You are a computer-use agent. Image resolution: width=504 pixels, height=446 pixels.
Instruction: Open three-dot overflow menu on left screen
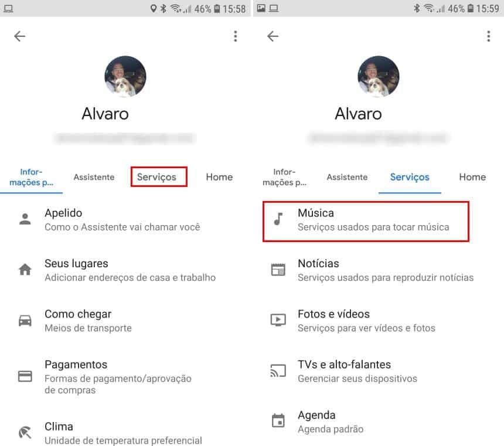pyautogui.click(x=235, y=36)
